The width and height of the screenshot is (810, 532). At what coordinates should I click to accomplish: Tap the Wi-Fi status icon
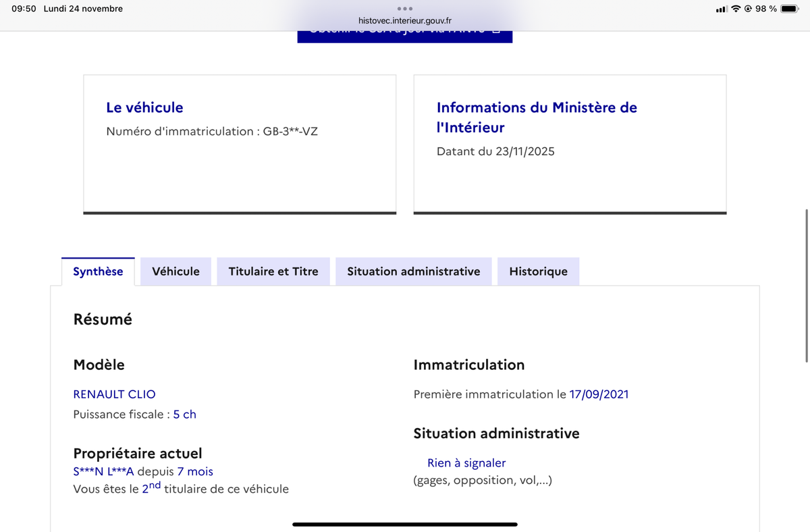tap(736, 9)
